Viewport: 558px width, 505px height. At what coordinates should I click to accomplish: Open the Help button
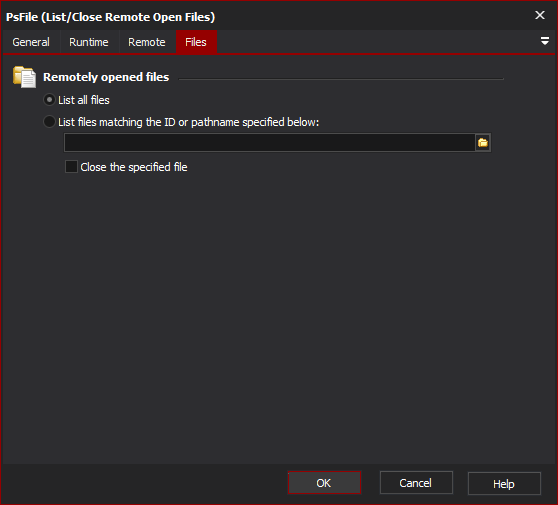(504, 484)
